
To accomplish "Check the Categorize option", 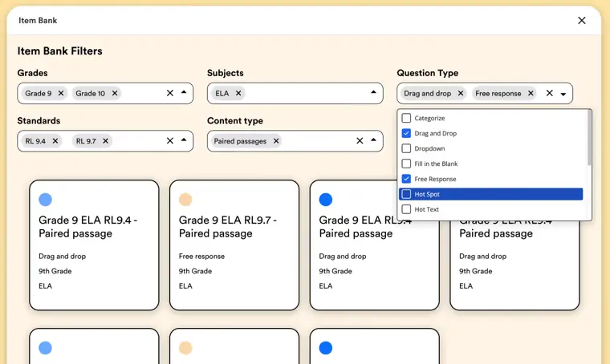I will [x=406, y=118].
